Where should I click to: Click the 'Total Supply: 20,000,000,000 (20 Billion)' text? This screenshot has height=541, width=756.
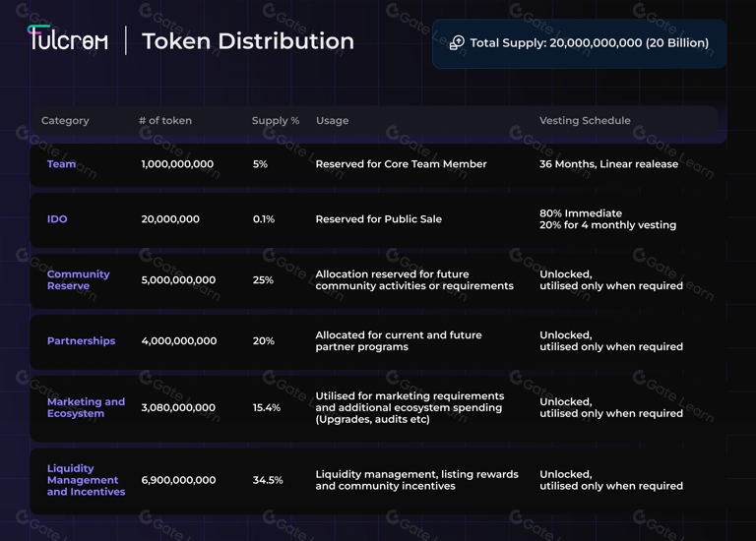click(590, 43)
